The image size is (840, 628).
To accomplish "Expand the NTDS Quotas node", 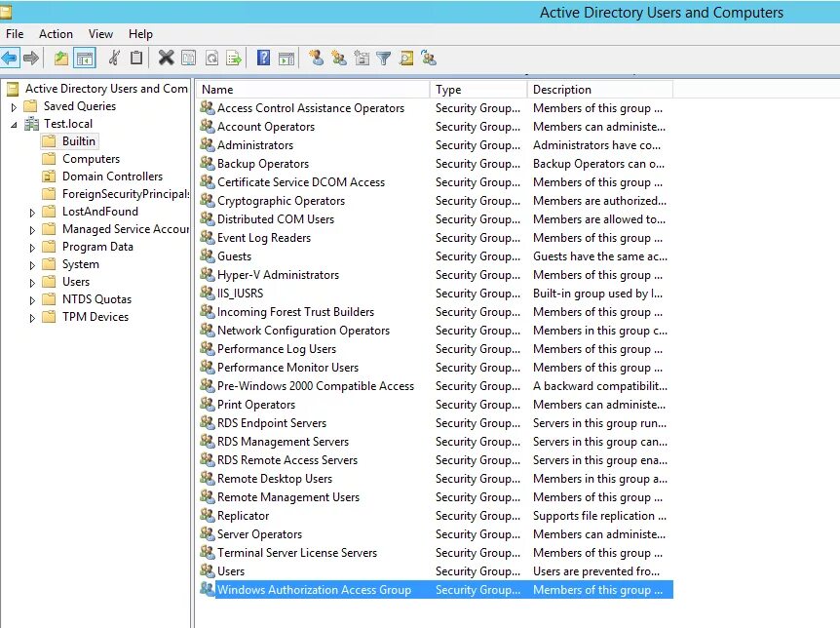I will pyautogui.click(x=32, y=300).
